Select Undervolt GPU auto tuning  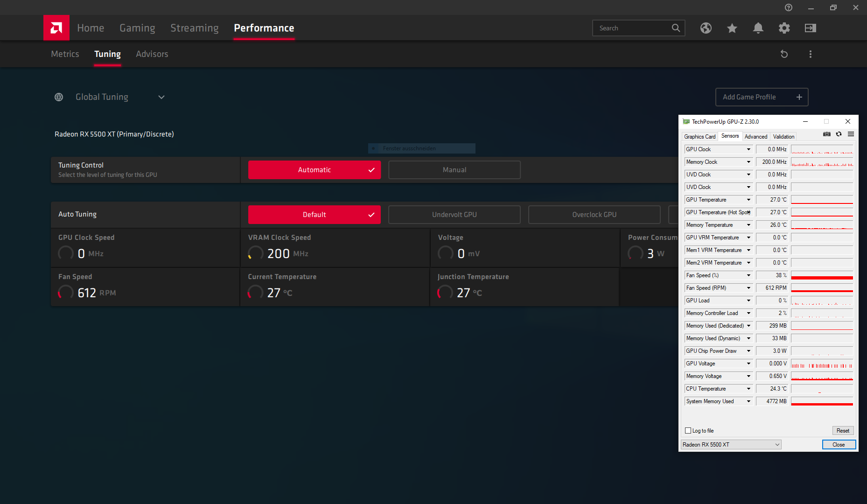pyautogui.click(x=454, y=215)
